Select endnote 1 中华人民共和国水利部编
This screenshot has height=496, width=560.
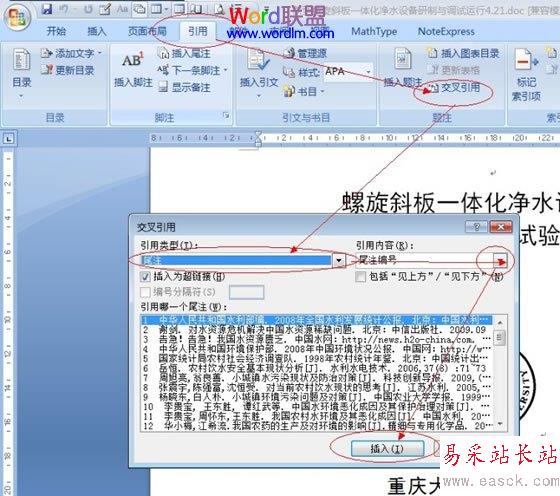pyautogui.click(x=317, y=320)
